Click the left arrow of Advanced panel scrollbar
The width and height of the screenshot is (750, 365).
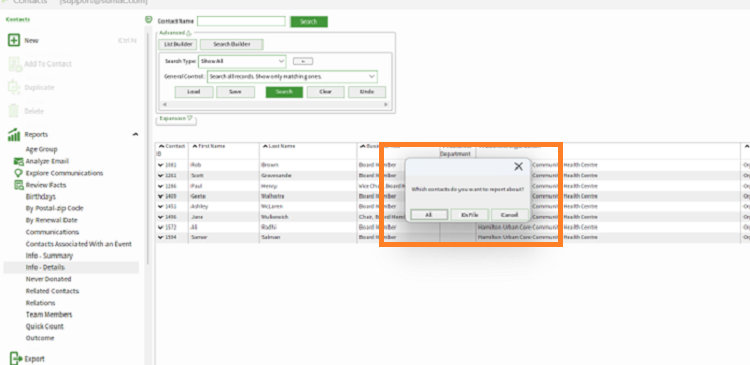(x=165, y=105)
